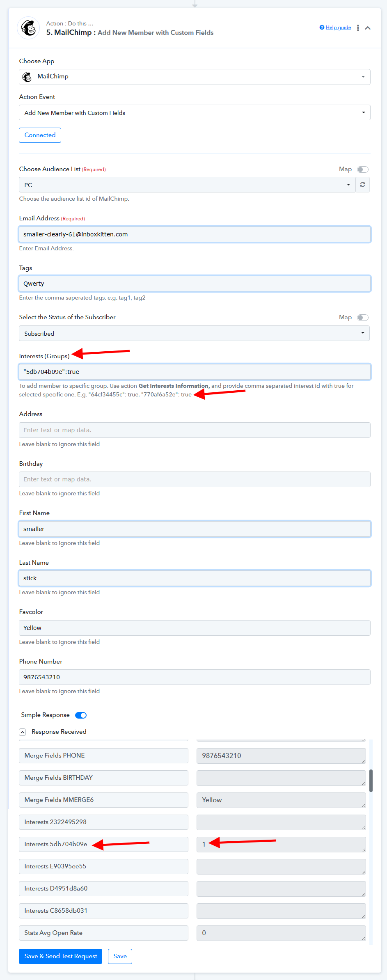
Task: Open the three-dot step options menu
Action: coord(358,28)
